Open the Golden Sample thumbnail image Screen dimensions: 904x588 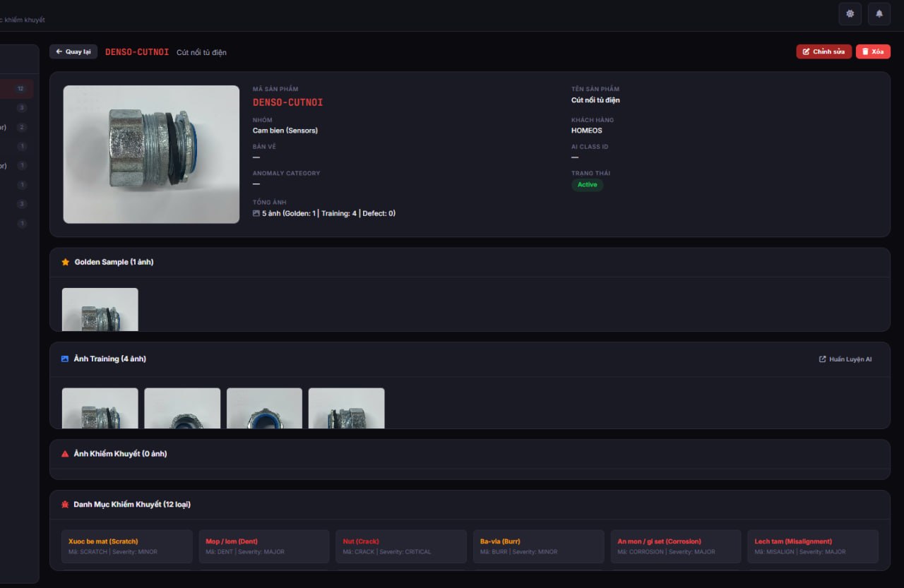click(x=100, y=309)
